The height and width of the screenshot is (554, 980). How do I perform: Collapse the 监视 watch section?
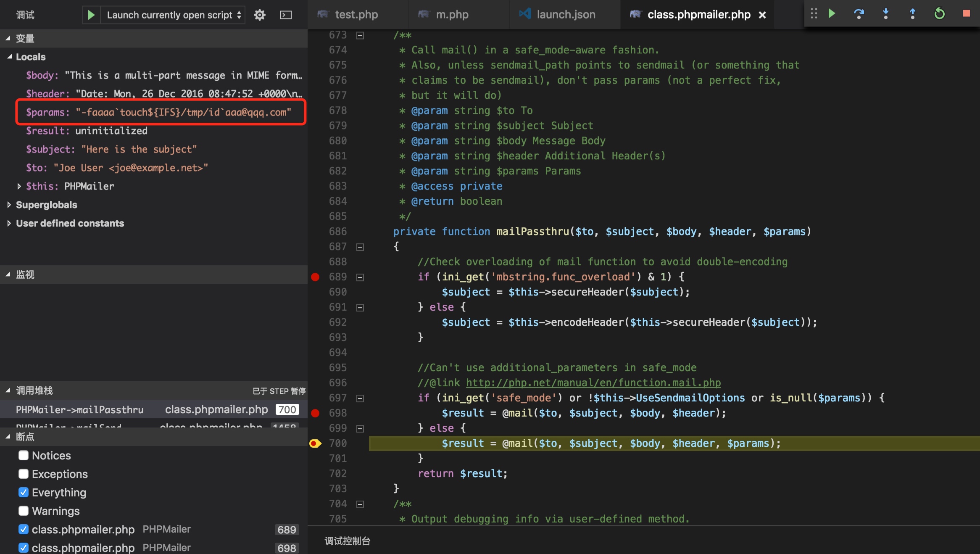[8, 274]
